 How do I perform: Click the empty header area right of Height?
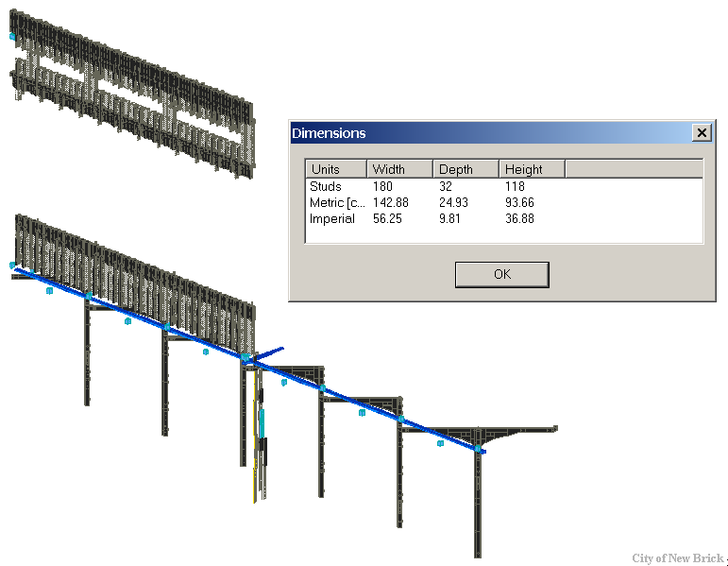point(634,169)
